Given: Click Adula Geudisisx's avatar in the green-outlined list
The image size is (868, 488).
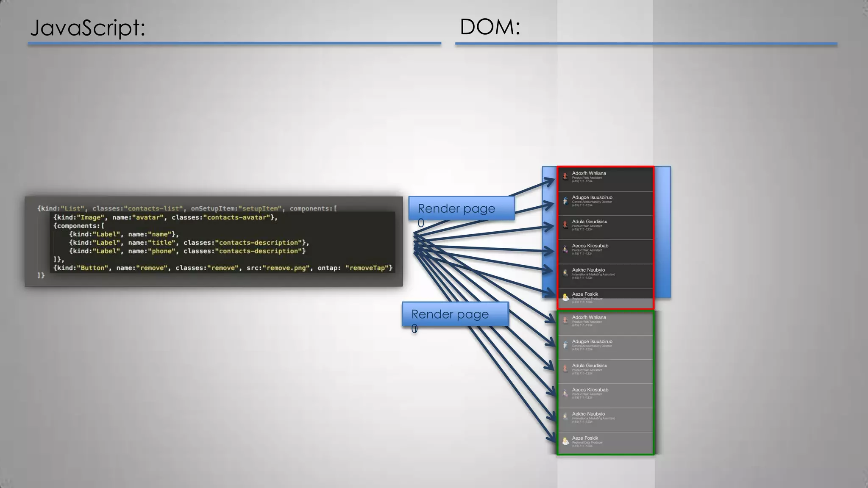Looking at the screenshot, I should 565,369.
